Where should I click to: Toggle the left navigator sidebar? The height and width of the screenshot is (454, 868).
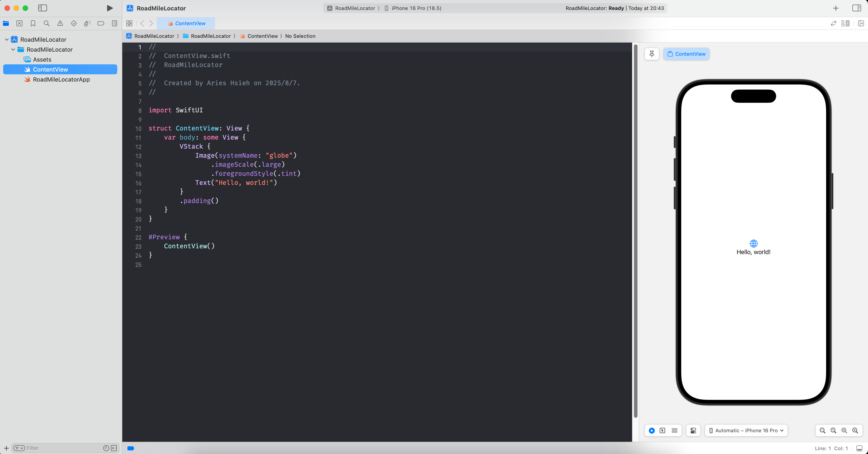[43, 8]
